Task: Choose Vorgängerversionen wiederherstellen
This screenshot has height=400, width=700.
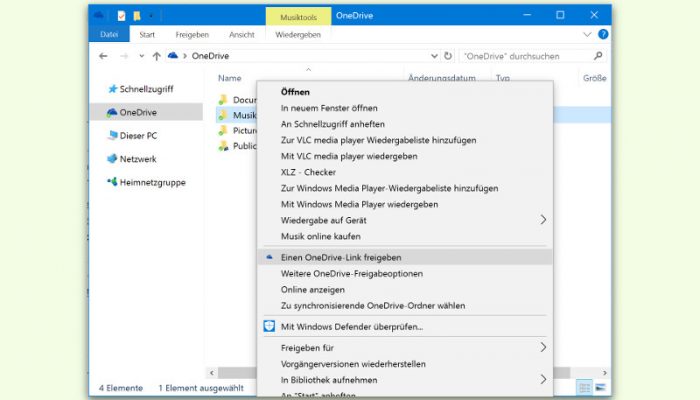Action: [x=405, y=364]
